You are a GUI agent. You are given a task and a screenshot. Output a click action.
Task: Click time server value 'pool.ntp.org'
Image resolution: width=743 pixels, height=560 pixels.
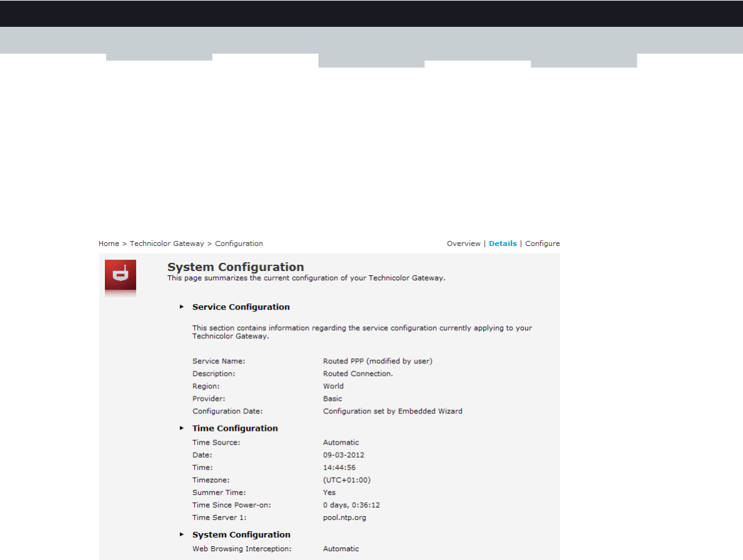(345, 518)
